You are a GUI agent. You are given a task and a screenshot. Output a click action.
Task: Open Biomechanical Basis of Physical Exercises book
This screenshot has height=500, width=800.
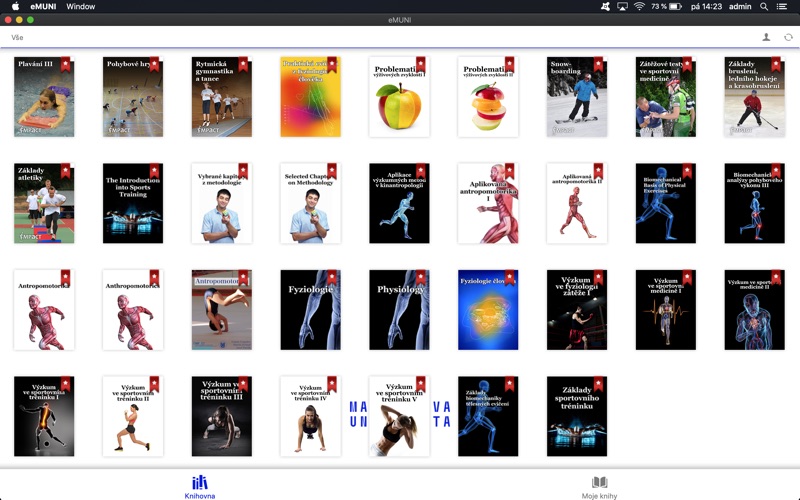[665, 203]
